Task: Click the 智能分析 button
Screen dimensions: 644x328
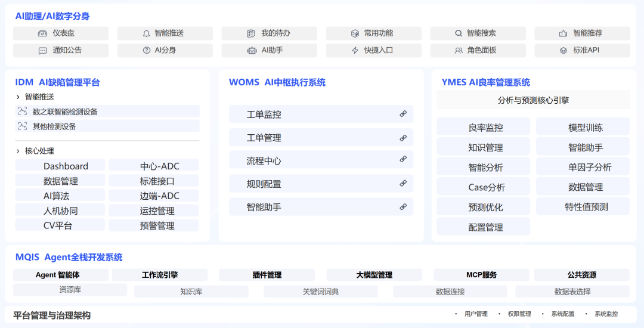Action: [483, 166]
